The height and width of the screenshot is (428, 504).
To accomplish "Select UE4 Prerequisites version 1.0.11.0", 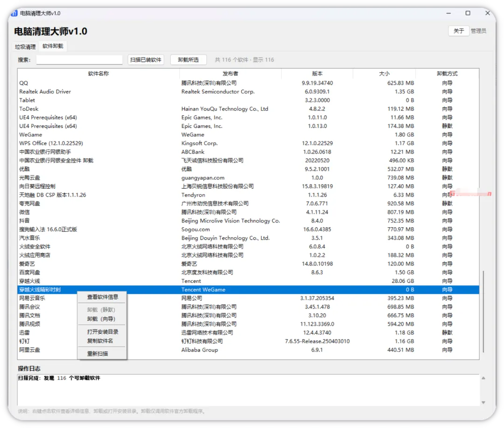I will coord(248,118).
